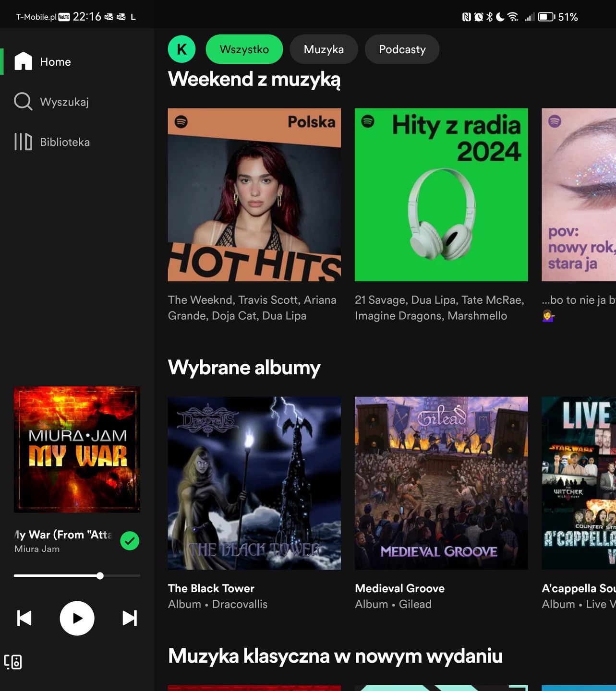Click the Medieval Groove title text
616x691 pixels.
point(399,588)
